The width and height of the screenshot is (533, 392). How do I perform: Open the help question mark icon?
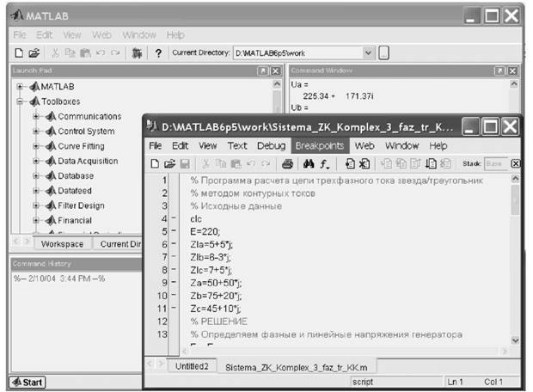(x=158, y=53)
